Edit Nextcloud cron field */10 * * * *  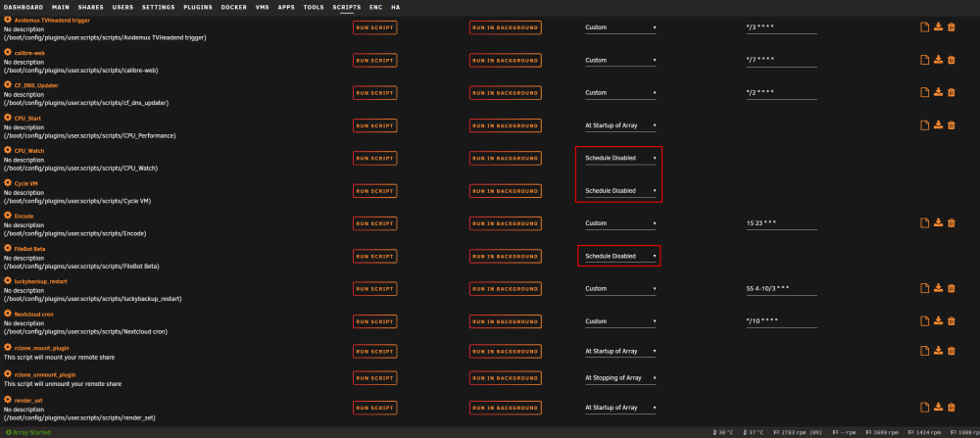(x=781, y=321)
